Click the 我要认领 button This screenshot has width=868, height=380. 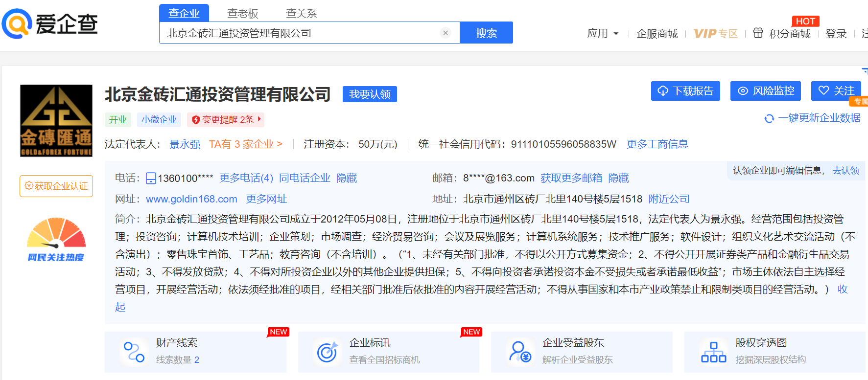[x=370, y=94]
